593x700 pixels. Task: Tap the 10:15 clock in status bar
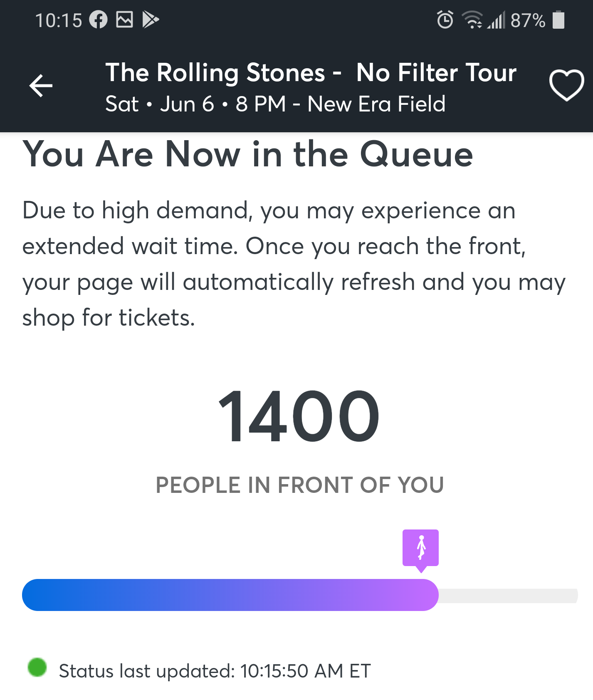[x=59, y=20]
